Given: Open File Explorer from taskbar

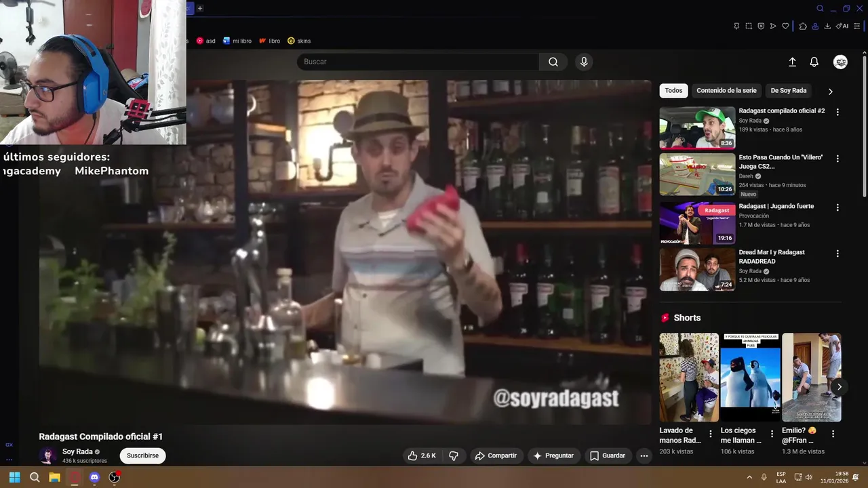Looking at the screenshot, I should [x=54, y=477].
